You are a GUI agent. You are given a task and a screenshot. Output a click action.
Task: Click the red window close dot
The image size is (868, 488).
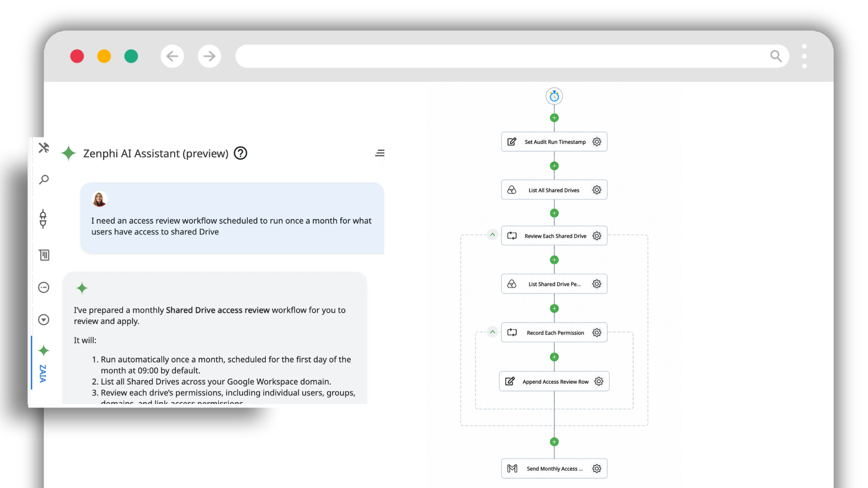click(x=77, y=56)
